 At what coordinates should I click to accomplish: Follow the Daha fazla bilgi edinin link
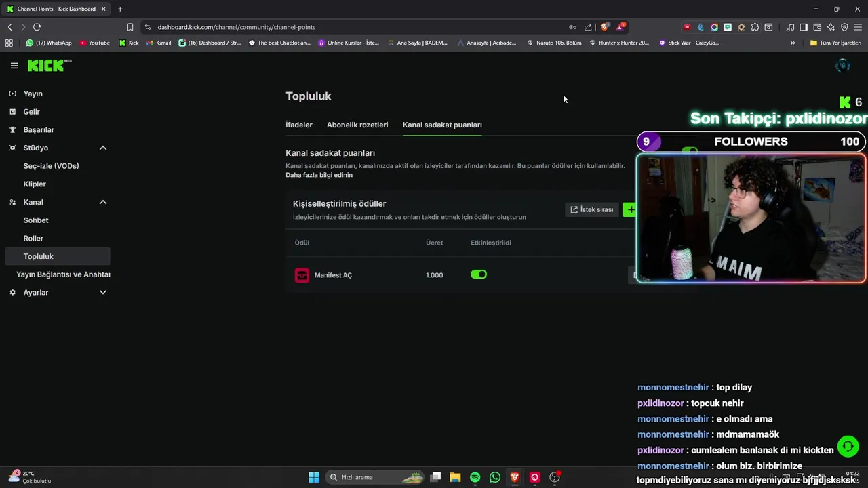pos(319,175)
